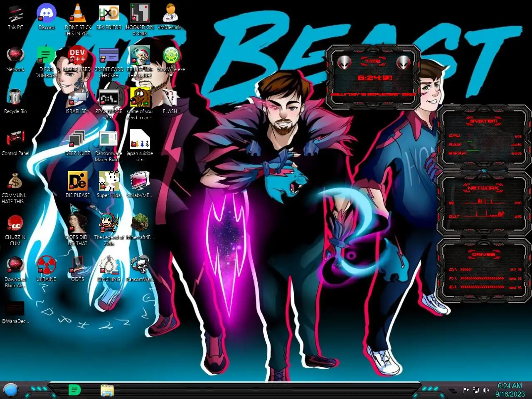Open the Dev-C++ NEVER USED shortcut

pyautogui.click(x=78, y=59)
